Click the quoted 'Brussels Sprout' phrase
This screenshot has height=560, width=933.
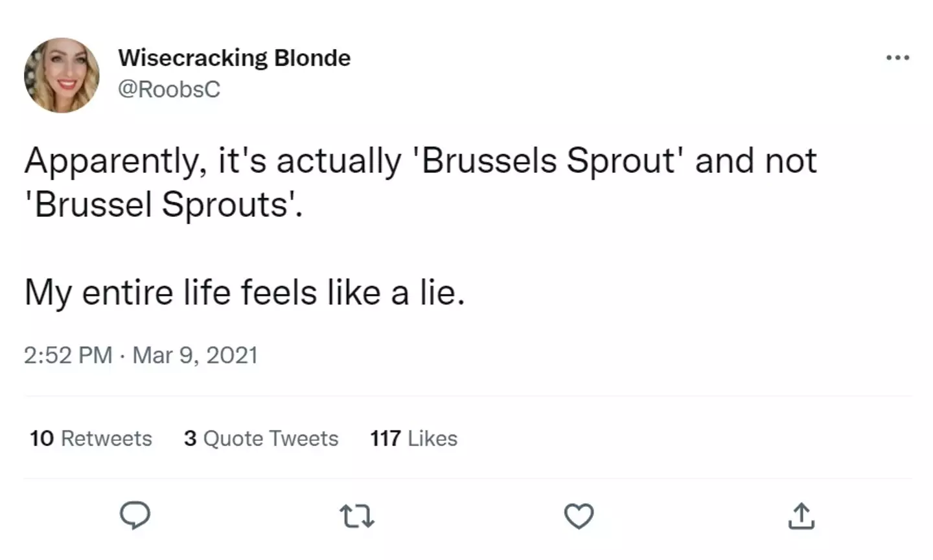click(547, 161)
